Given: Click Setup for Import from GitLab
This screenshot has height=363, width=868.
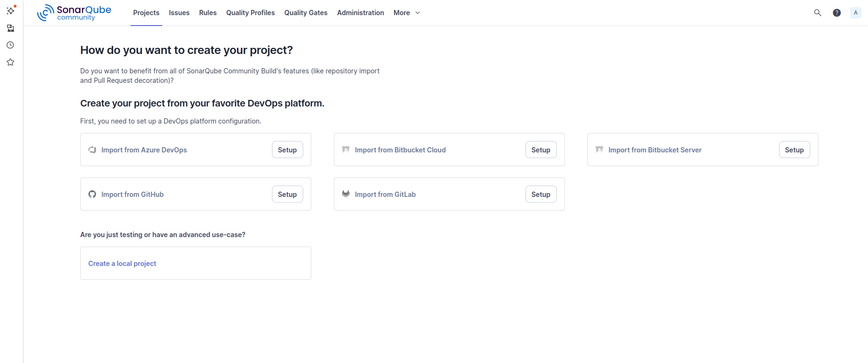Looking at the screenshot, I should pyautogui.click(x=541, y=195).
